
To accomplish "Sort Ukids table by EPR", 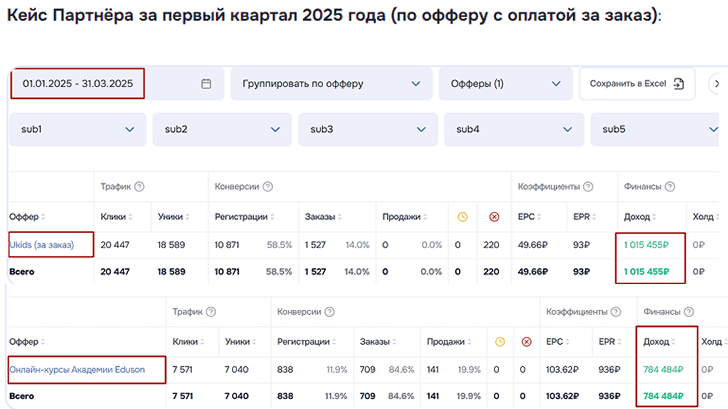I will pyautogui.click(x=585, y=217).
